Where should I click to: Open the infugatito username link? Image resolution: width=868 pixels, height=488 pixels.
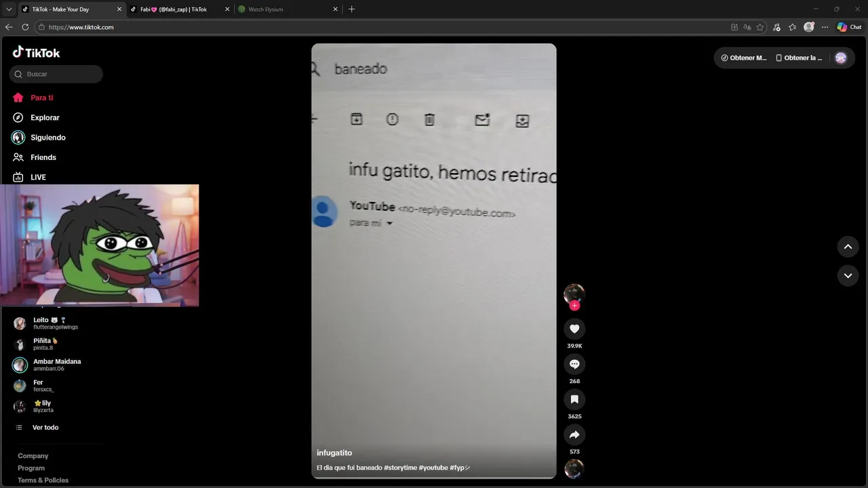pos(334,453)
